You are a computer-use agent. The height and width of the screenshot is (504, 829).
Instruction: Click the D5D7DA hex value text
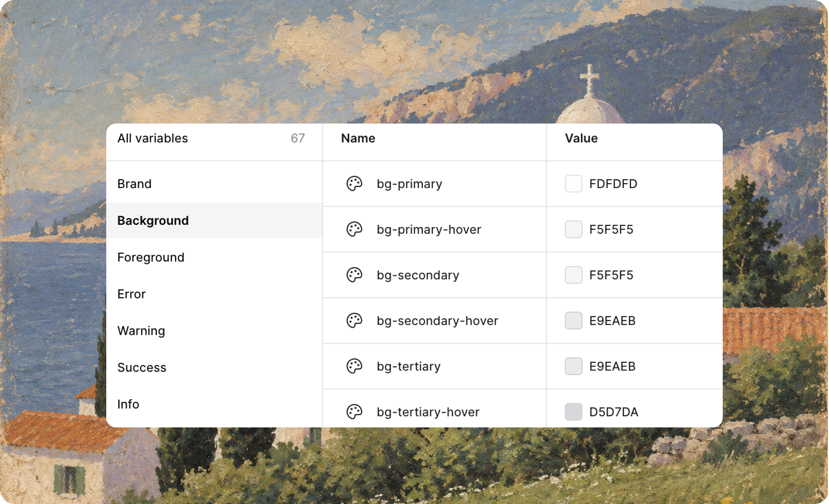pos(614,412)
